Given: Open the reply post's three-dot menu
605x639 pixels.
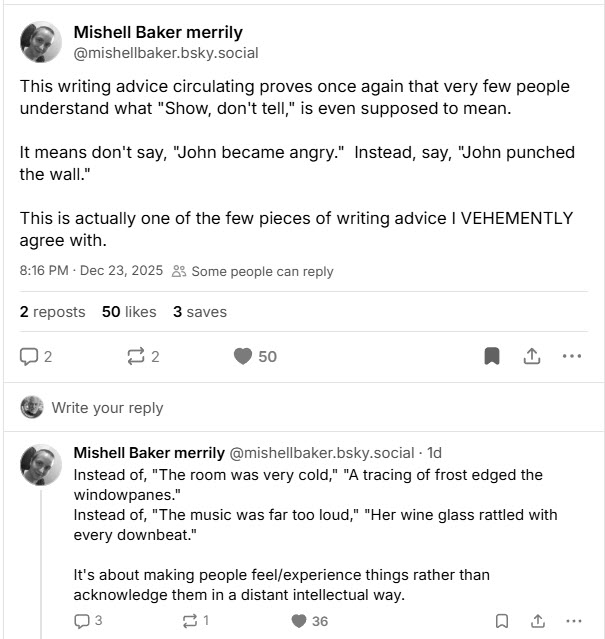Looking at the screenshot, I should (x=573, y=621).
